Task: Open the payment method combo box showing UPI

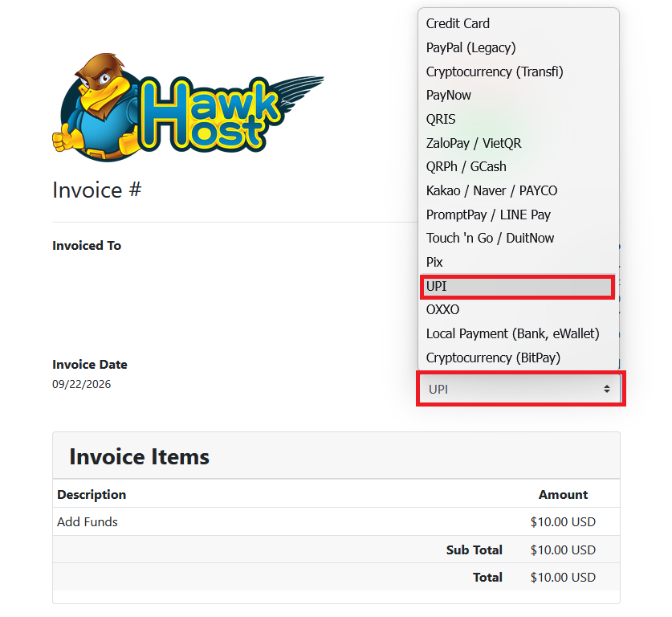Action: pyautogui.click(x=520, y=390)
